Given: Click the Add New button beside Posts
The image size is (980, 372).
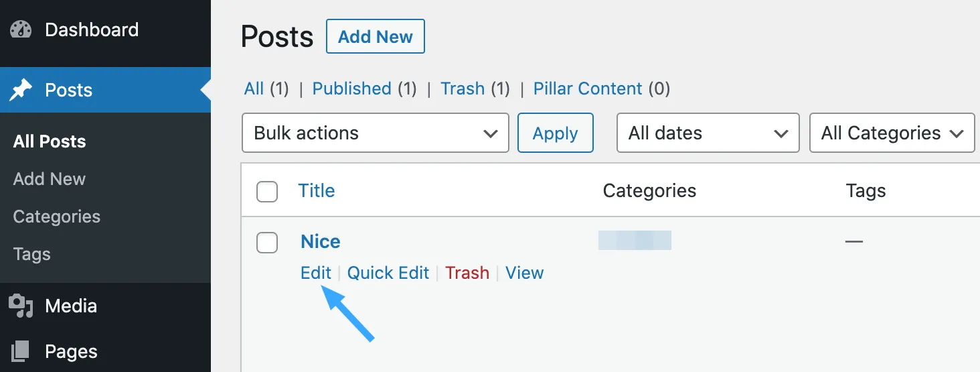Looking at the screenshot, I should click(376, 36).
